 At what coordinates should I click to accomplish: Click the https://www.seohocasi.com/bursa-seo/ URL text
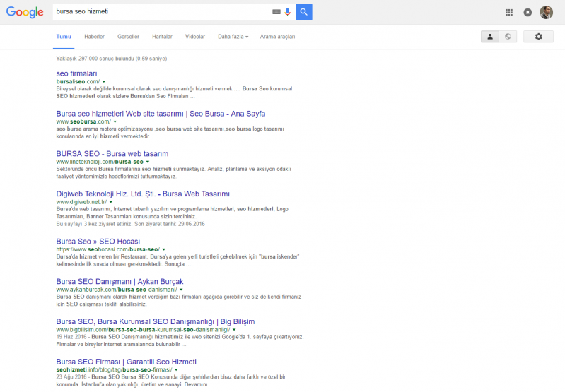107,249
